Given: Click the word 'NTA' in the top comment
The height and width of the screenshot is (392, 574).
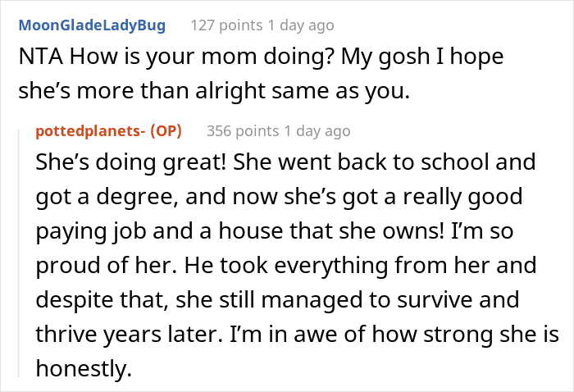Looking at the screenshot, I should 39,60.
